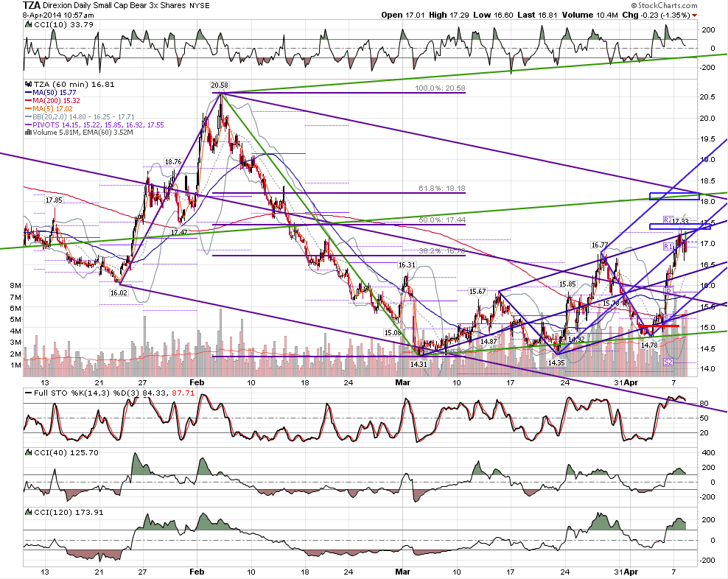Click the red MA(200) legend line marker

click(x=28, y=101)
